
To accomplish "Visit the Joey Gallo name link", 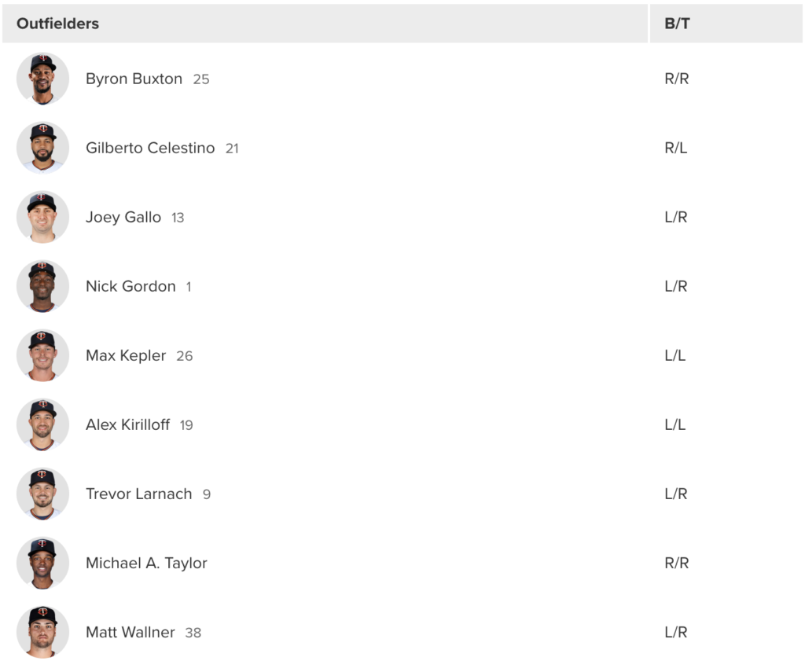I will click(x=123, y=218).
